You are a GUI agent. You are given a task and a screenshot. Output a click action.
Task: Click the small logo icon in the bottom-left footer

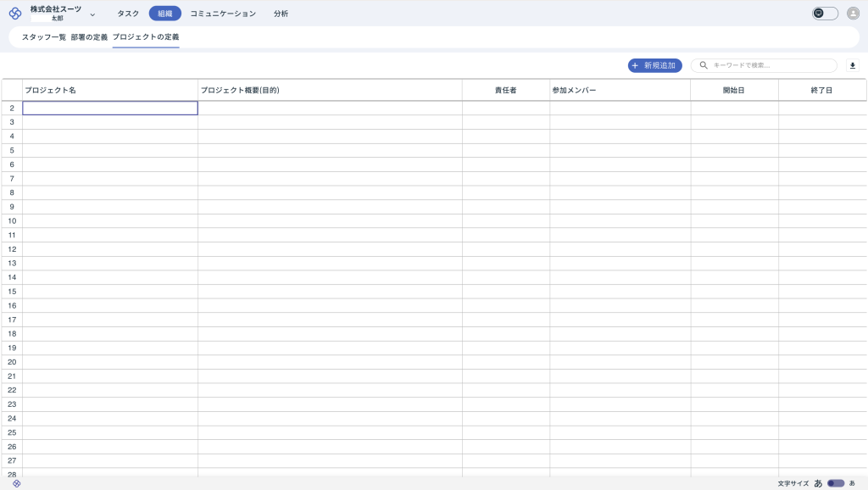coord(16,483)
